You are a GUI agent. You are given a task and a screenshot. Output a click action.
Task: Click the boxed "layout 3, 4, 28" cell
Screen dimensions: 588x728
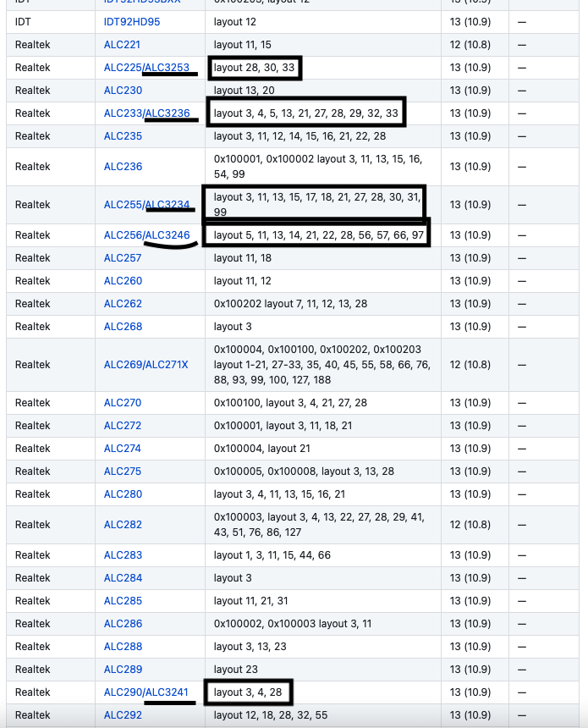coord(249,692)
